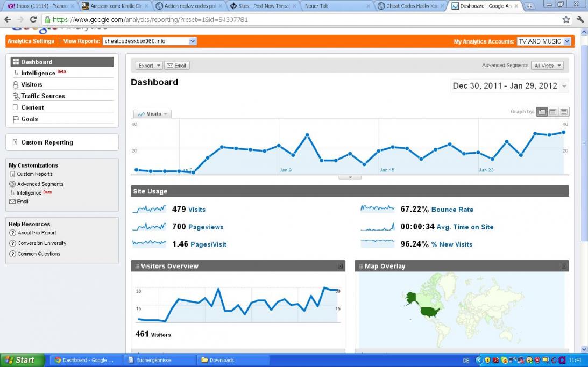Image resolution: width=588 pixels, height=367 pixels.
Task: Open the My Analytics Accounts dropdown
Action: tap(544, 41)
